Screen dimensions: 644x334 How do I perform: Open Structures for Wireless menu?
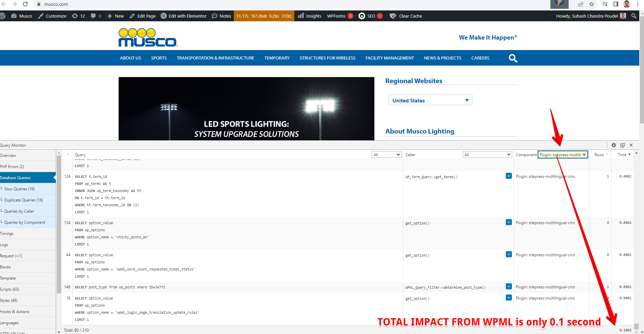[327, 58]
